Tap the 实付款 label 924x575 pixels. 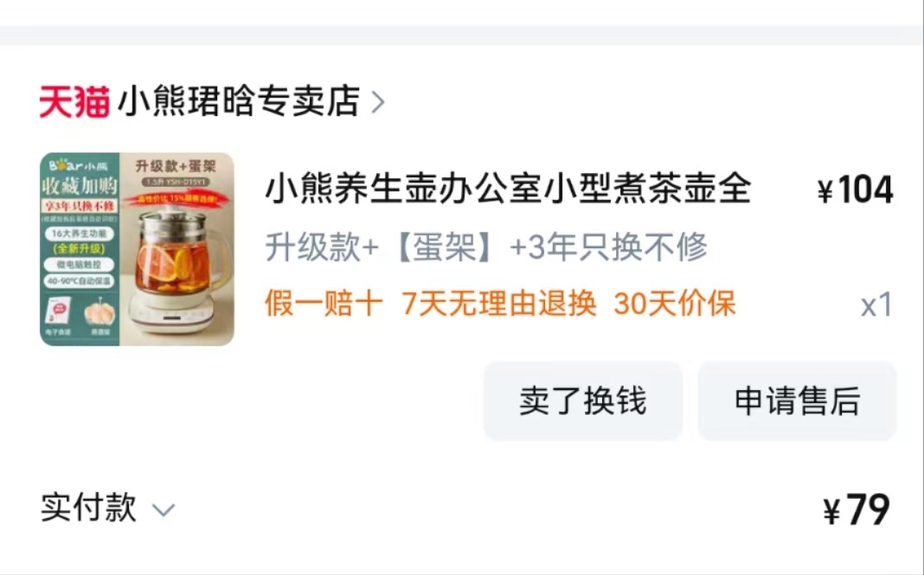pos(88,508)
